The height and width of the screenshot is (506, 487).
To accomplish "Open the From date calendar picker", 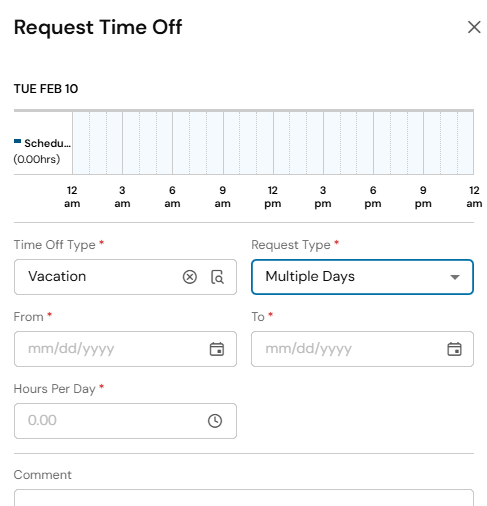I will [x=217, y=349].
